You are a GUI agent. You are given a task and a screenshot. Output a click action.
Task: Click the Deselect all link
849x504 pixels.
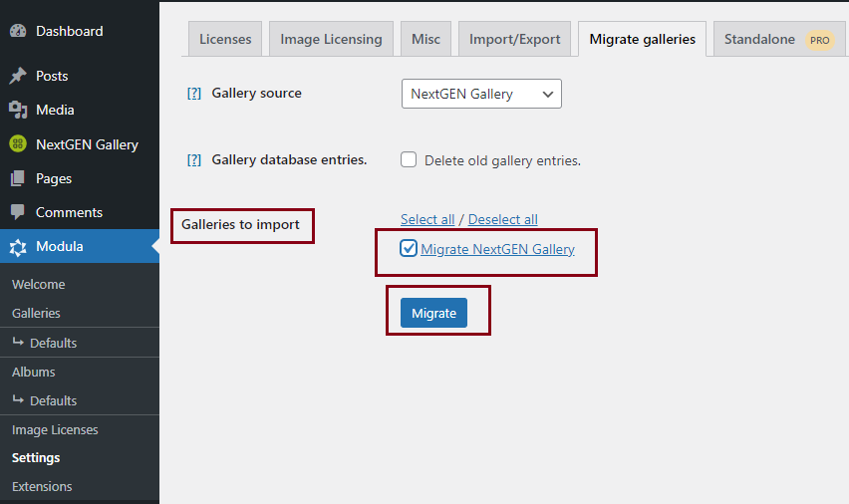pyautogui.click(x=502, y=219)
